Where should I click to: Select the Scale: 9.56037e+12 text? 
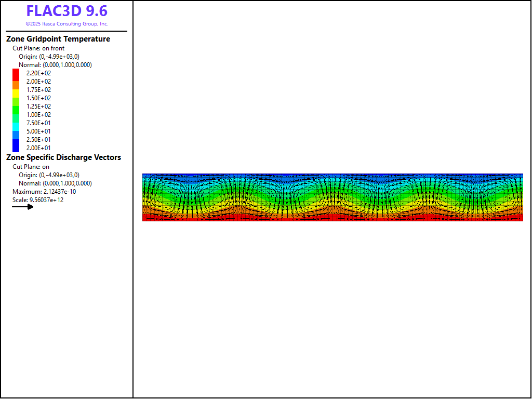pos(38,200)
